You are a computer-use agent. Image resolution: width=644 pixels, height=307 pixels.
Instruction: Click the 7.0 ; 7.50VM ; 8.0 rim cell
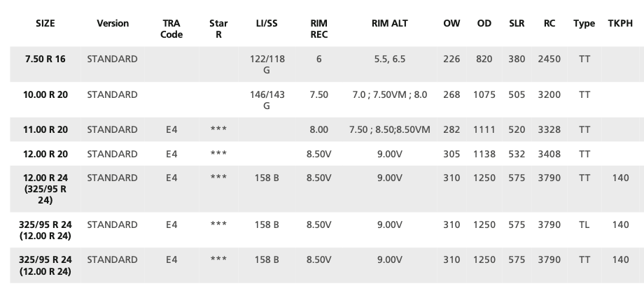(x=389, y=95)
